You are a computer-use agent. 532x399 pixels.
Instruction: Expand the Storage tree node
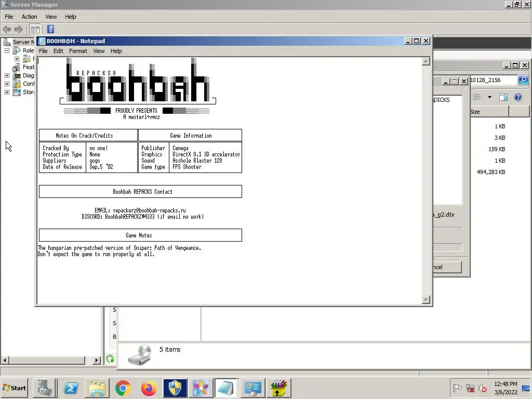point(7,92)
